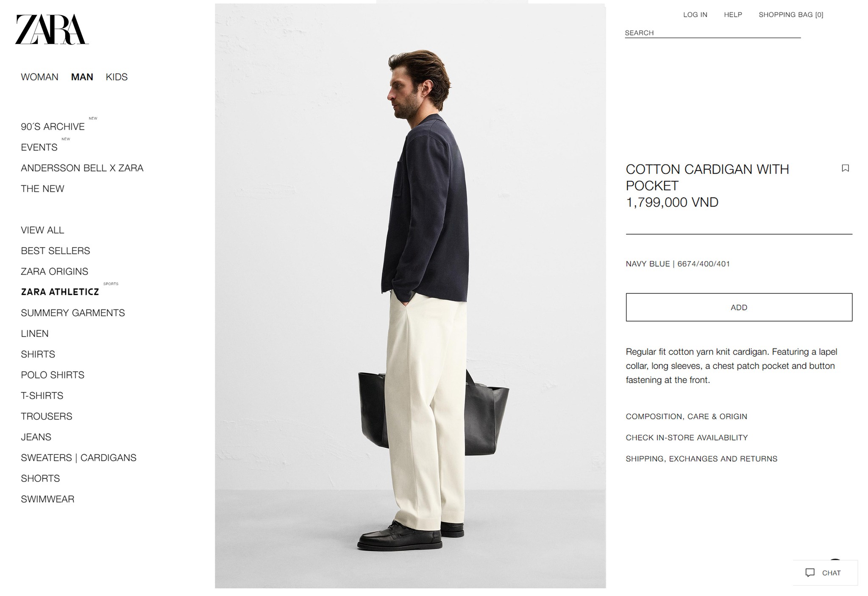Open the HELP page
The image size is (868, 596).
click(x=733, y=15)
